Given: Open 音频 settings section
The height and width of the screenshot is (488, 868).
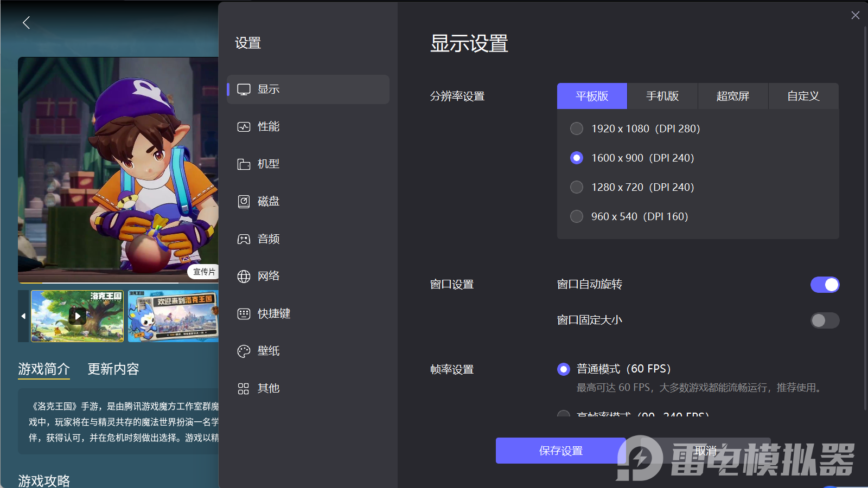Looking at the screenshot, I should coord(308,239).
